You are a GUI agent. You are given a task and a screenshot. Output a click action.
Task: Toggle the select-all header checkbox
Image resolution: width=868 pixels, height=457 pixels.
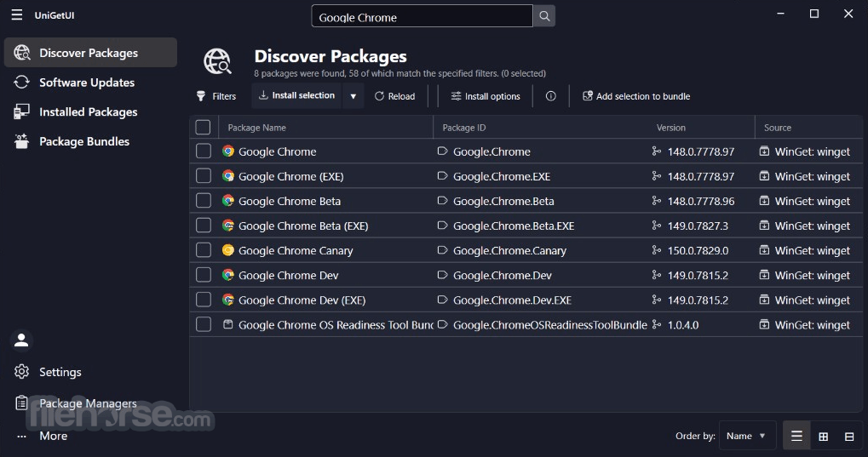coord(204,128)
